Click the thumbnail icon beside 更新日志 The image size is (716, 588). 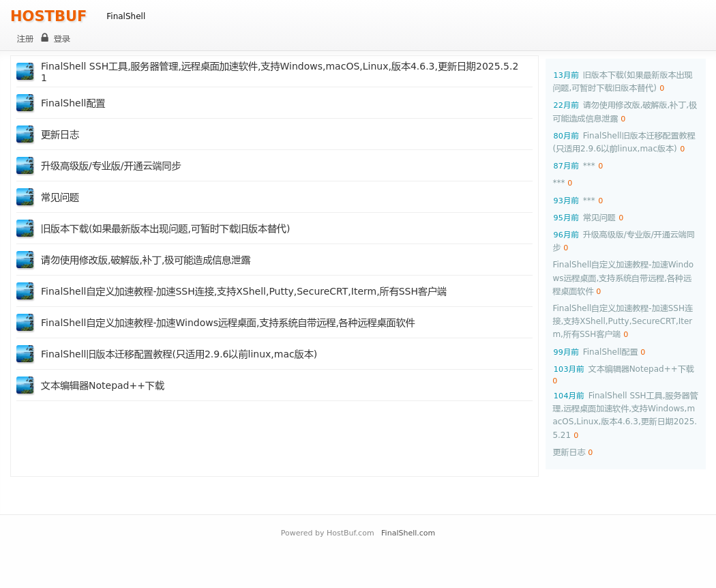(25, 134)
